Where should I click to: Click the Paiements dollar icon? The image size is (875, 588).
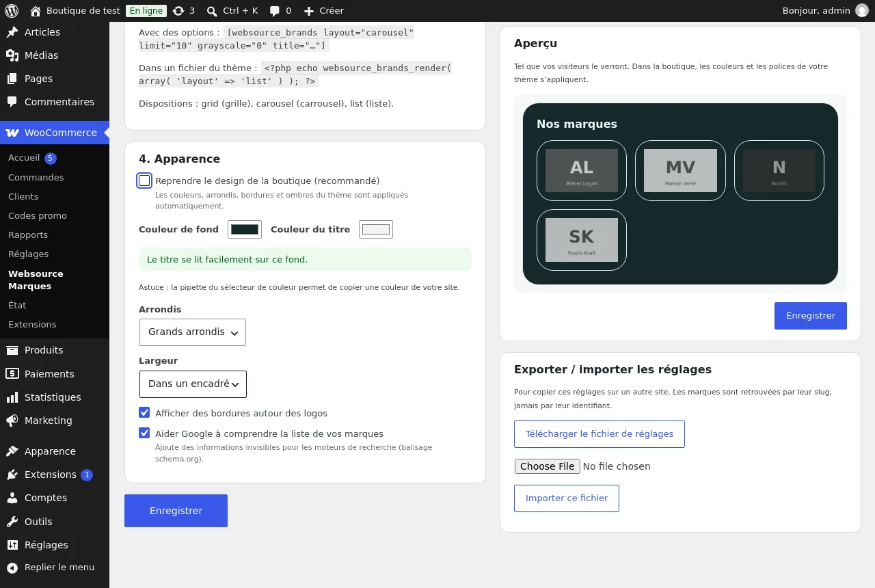(12, 374)
